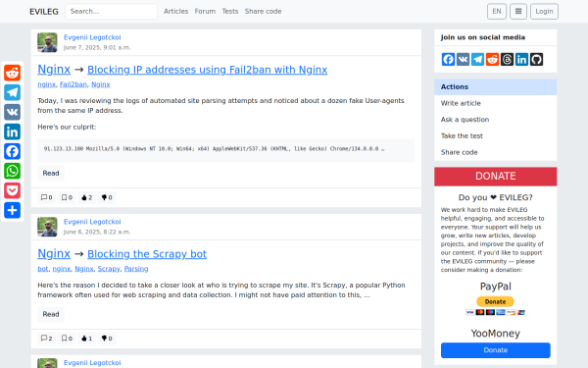Open the Nginx category of the Fail2ban article

click(x=54, y=69)
